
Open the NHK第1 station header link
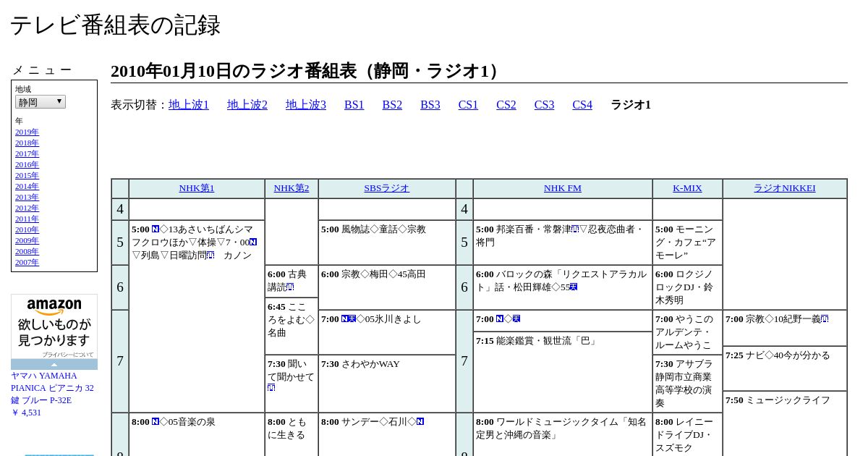pyautogui.click(x=197, y=188)
